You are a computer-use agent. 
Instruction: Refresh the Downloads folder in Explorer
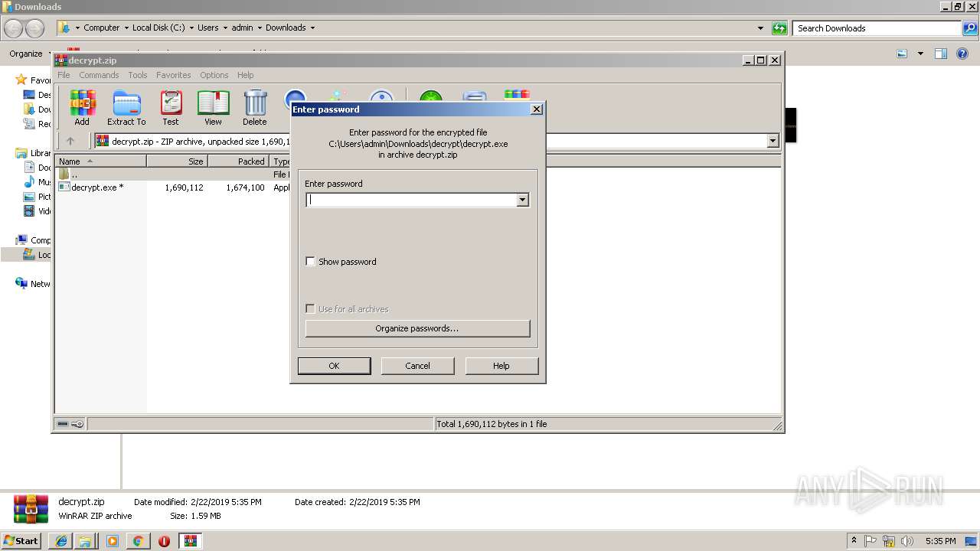(779, 28)
